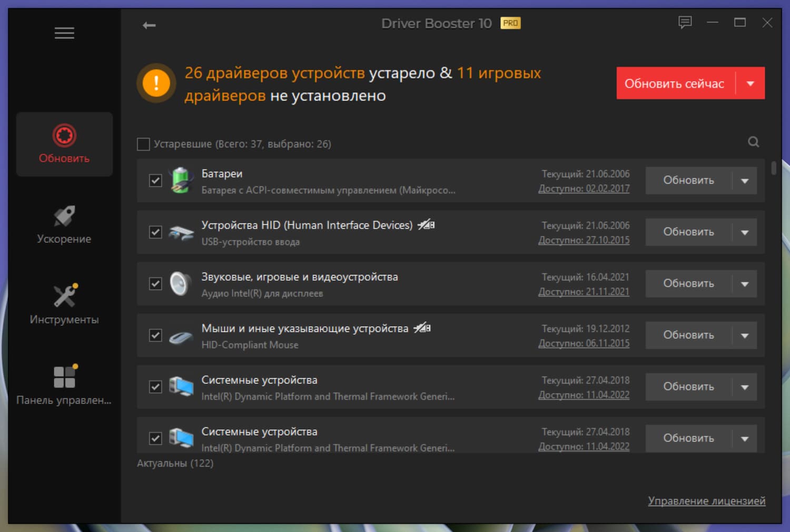Click the Обновить сейчас button
Viewport: 790px width, 532px height.
coord(674,83)
